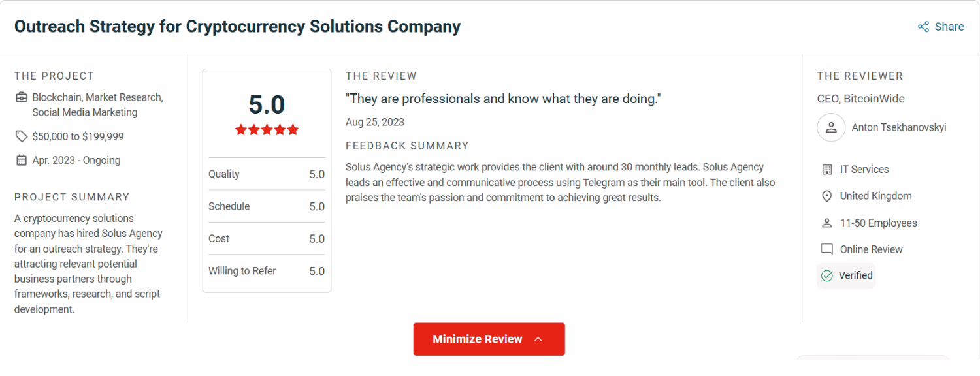The width and height of the screenshot is (980, 376).
Task: Click the location pin icon
Action: click(826, 196)
